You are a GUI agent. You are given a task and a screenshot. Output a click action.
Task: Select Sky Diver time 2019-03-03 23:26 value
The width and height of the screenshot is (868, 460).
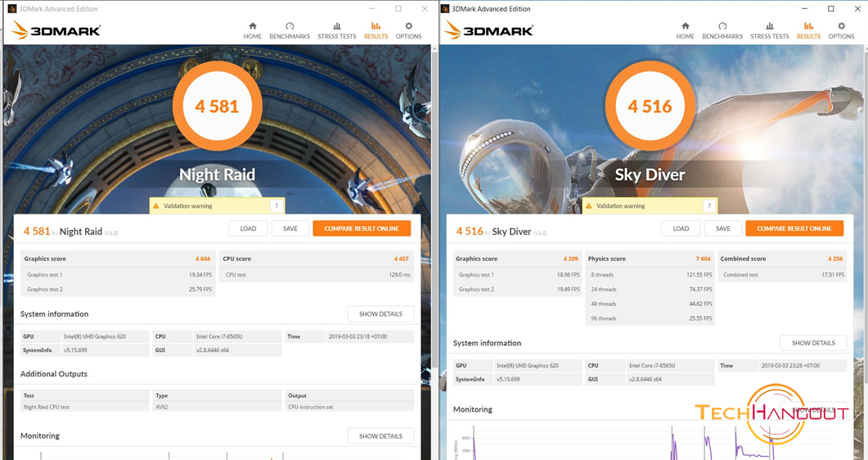tap(802, 366)
